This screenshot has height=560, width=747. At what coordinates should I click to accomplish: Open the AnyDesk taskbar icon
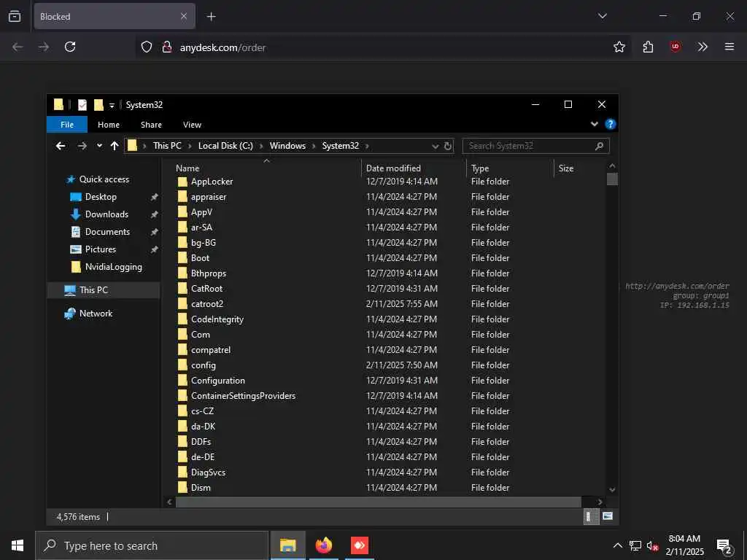360,545
